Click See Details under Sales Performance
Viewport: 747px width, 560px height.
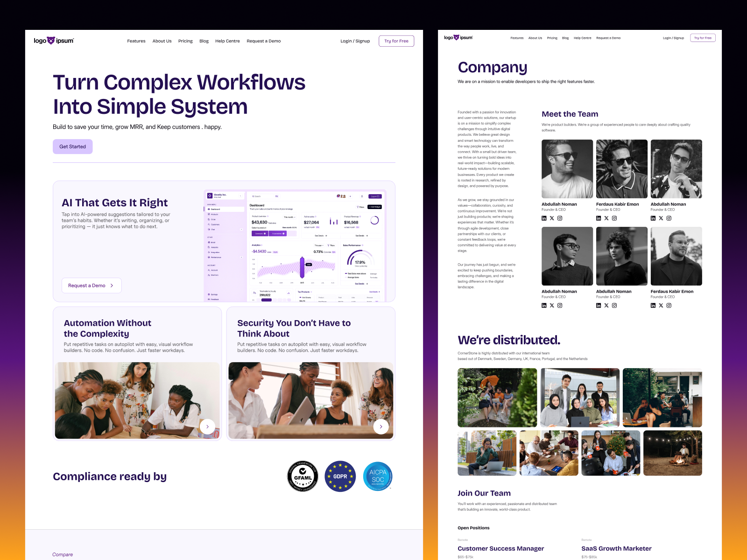(361, 284)
